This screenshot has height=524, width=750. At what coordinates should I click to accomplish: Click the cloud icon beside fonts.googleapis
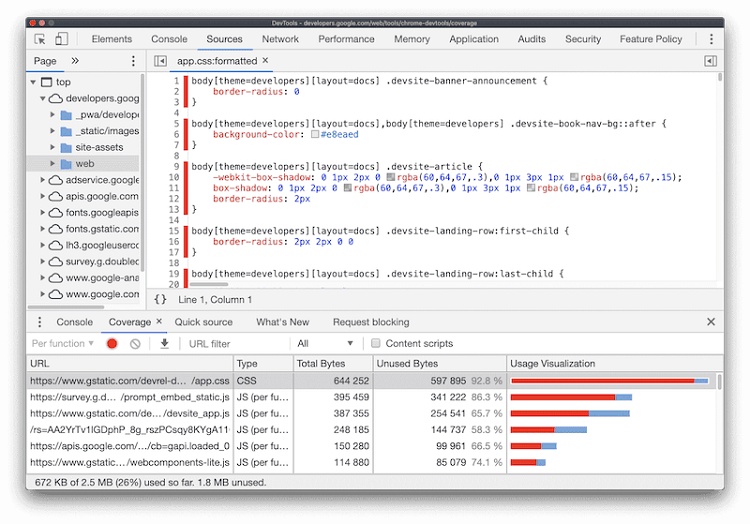[x=56, y=213]
